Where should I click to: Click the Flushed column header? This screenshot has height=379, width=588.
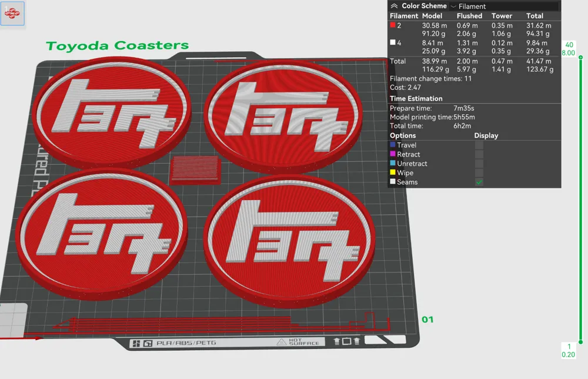(469, 16)
